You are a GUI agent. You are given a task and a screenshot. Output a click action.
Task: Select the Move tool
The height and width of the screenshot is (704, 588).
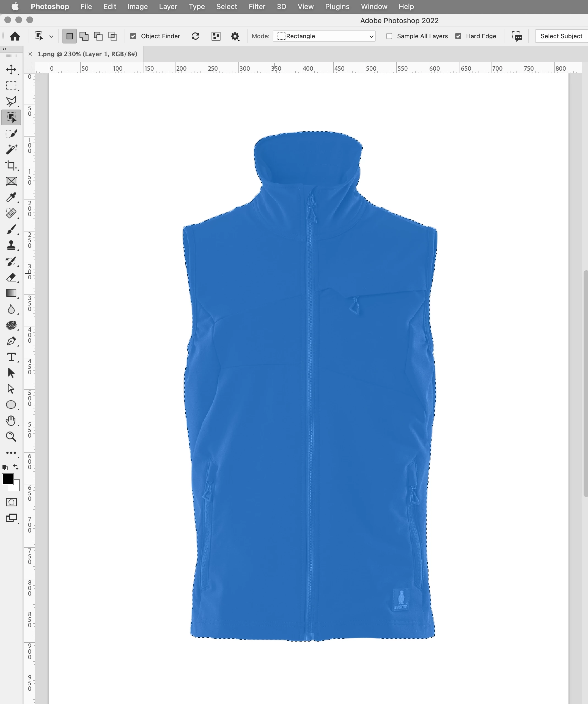point(11,70)
